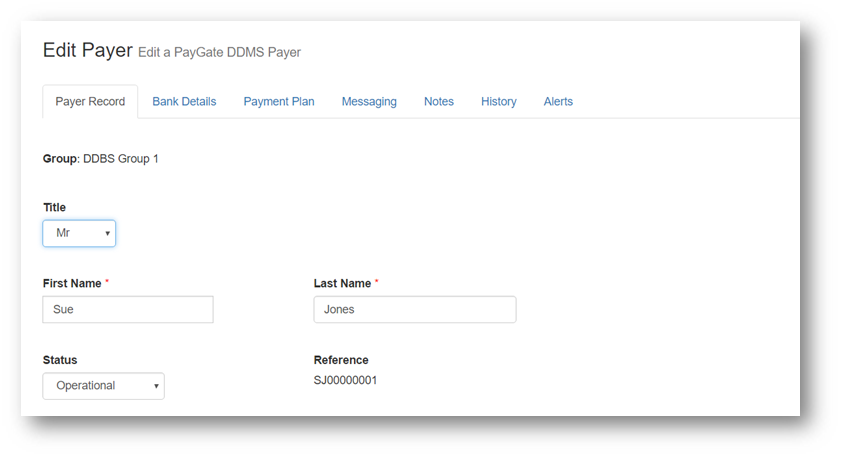
Task: View the History tab
Action: tap(498, 102)
